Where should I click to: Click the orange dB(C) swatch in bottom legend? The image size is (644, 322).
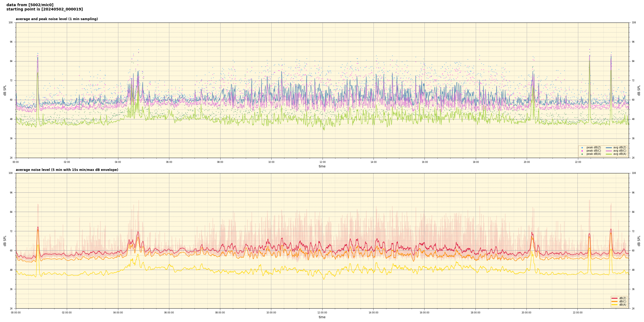click(x=614, y=301)
